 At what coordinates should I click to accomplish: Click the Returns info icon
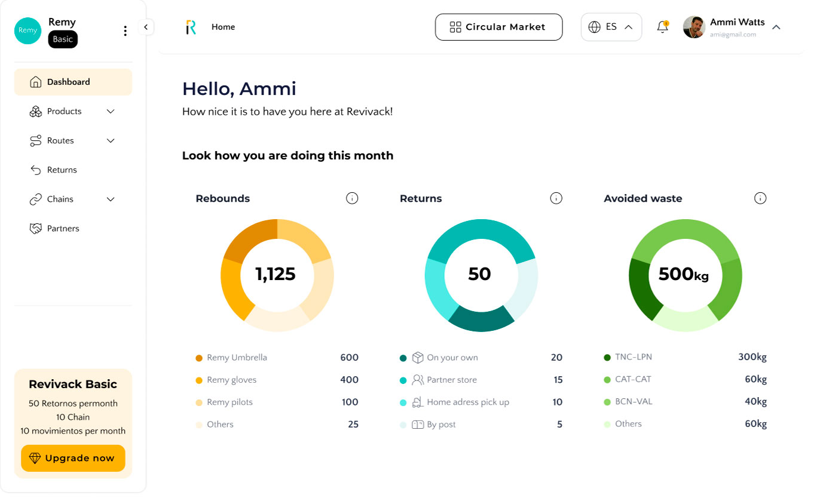coord(556,198)
